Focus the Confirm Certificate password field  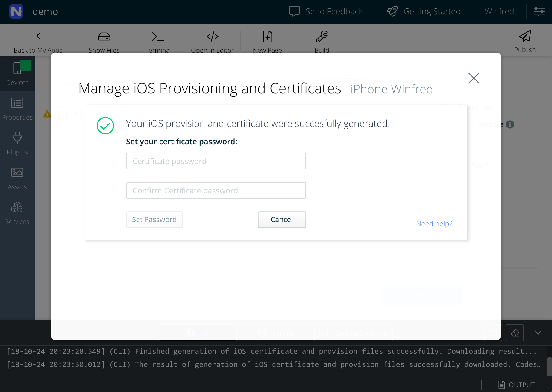216,190
